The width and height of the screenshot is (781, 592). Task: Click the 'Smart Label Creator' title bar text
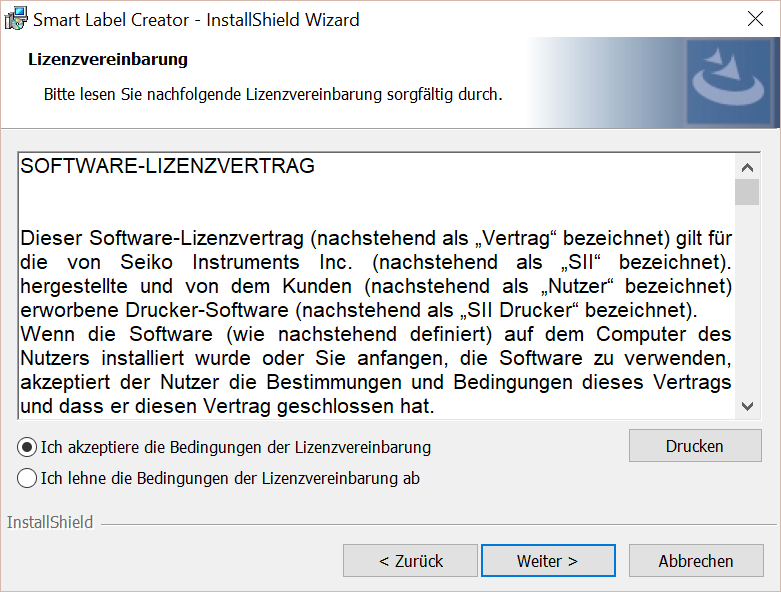(197, 19)
